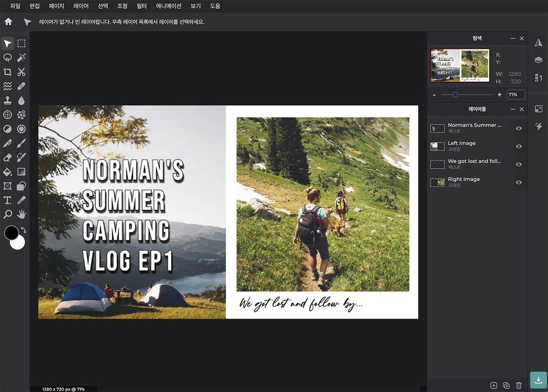Click the zoom in plus button
This screenshot has height=392, width=548.
tap(499, 95)
